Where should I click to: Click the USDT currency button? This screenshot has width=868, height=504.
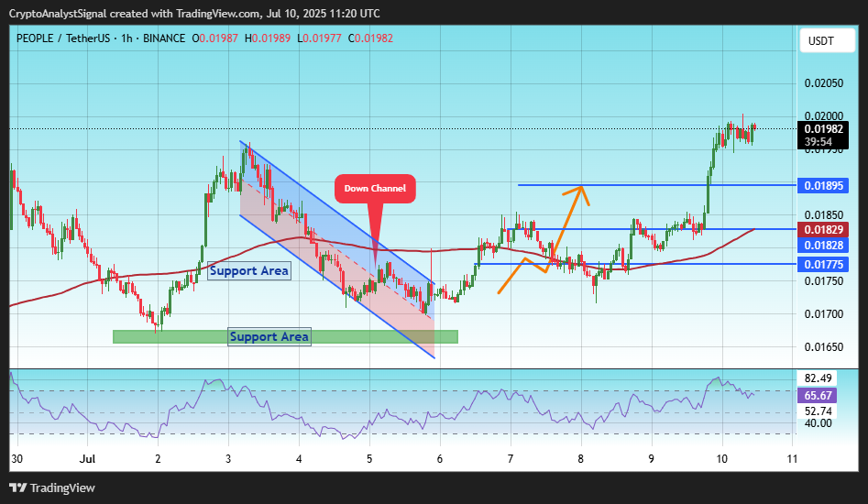click(x=827, y=41)
